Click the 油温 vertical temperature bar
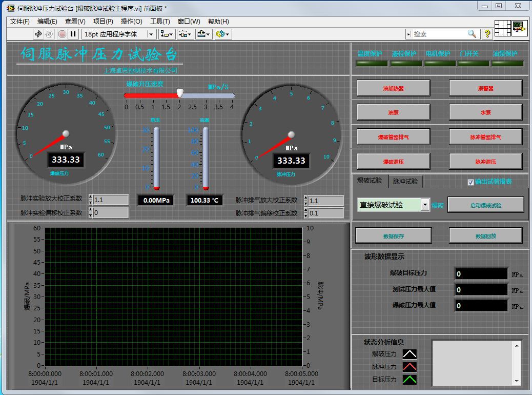Image resolution: width=532 pixels, height=395 pixels. coord(206,158)
